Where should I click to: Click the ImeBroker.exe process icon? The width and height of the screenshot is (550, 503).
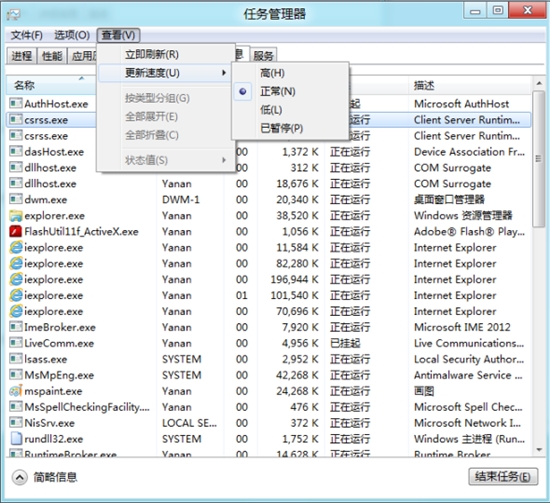[15, 327]
